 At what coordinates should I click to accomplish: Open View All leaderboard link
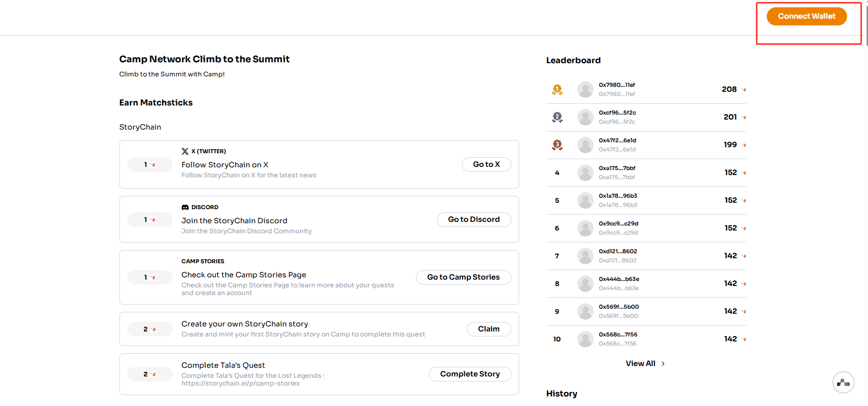point(640,364)
